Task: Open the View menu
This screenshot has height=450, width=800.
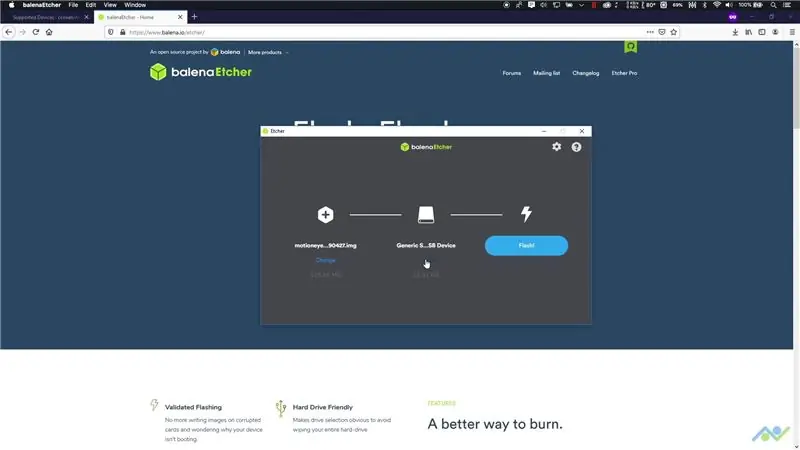Action: [x=110, y=5]
